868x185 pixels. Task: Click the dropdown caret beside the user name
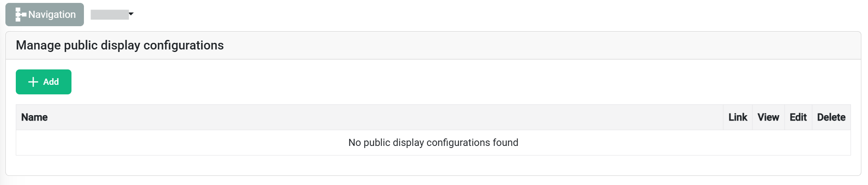131,14
